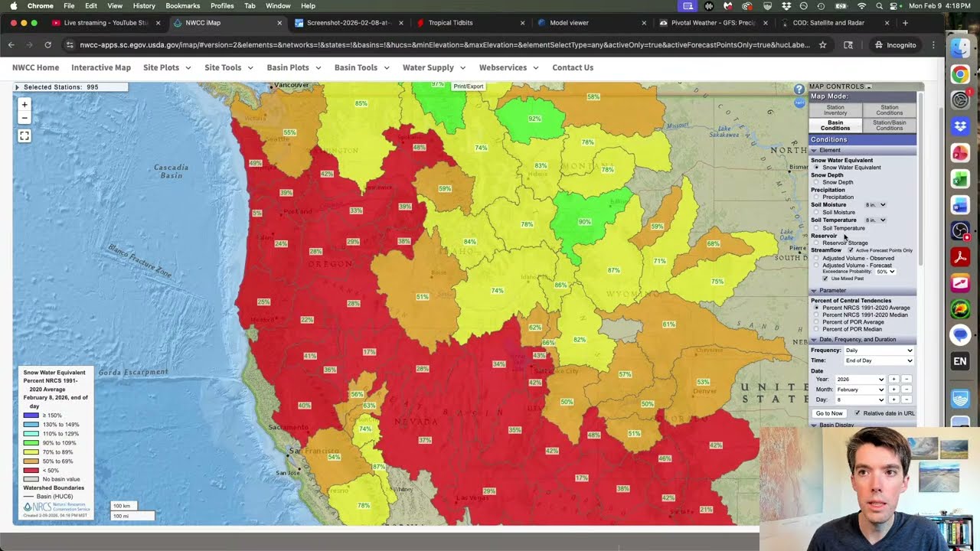Open the Month dropdown
The width and height of the screenshot is (980, 551).
[x=861, y=390]
